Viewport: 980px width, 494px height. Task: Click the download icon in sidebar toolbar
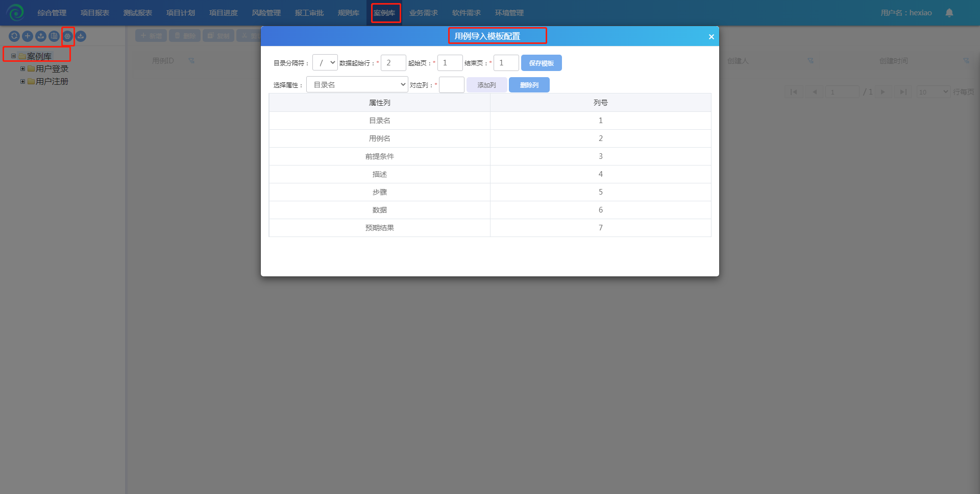[x=81, y=36]
